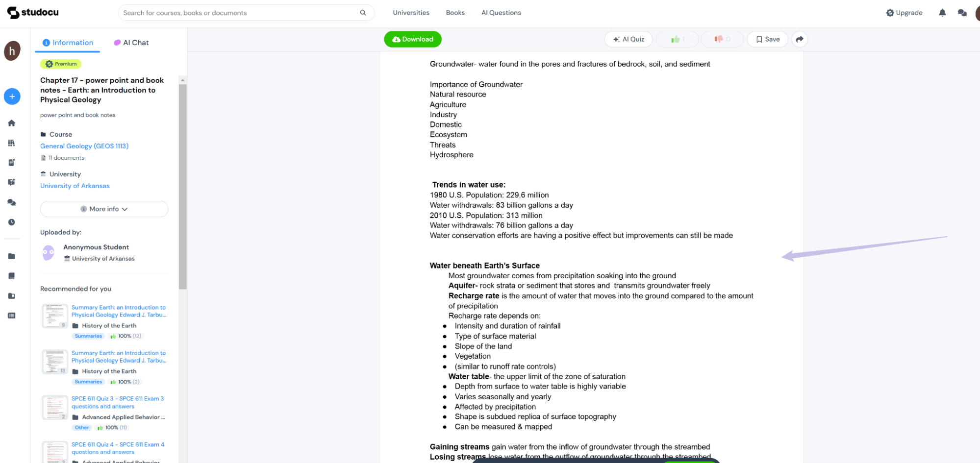View Recent documents via clock icon
980x463 pixels.
click(x=12, y=222)
